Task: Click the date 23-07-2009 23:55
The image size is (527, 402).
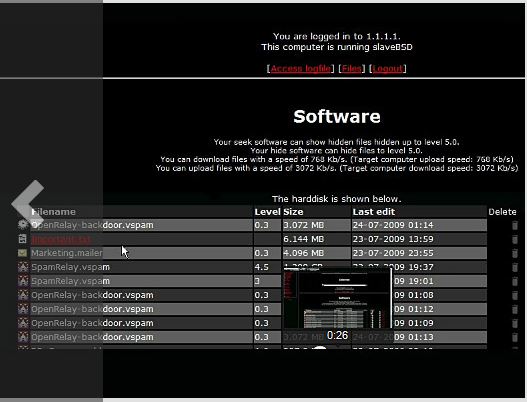Action: (393, 253)
